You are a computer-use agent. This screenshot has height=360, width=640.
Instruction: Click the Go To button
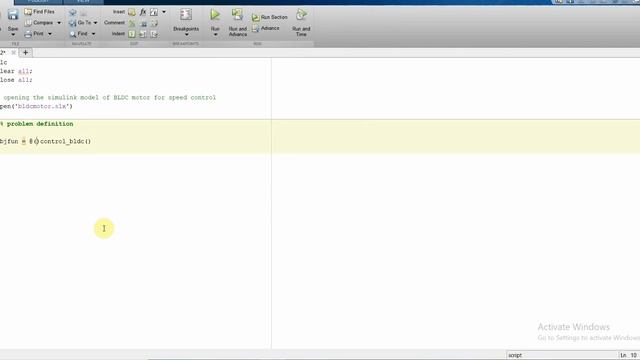coord(80,23)
